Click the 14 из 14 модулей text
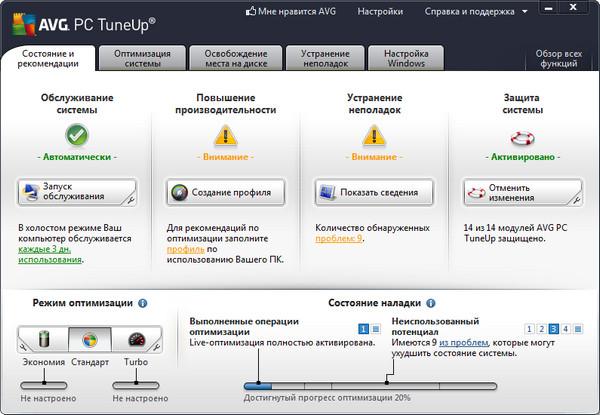This screenshot has width=600, height=415. point(515,233)
